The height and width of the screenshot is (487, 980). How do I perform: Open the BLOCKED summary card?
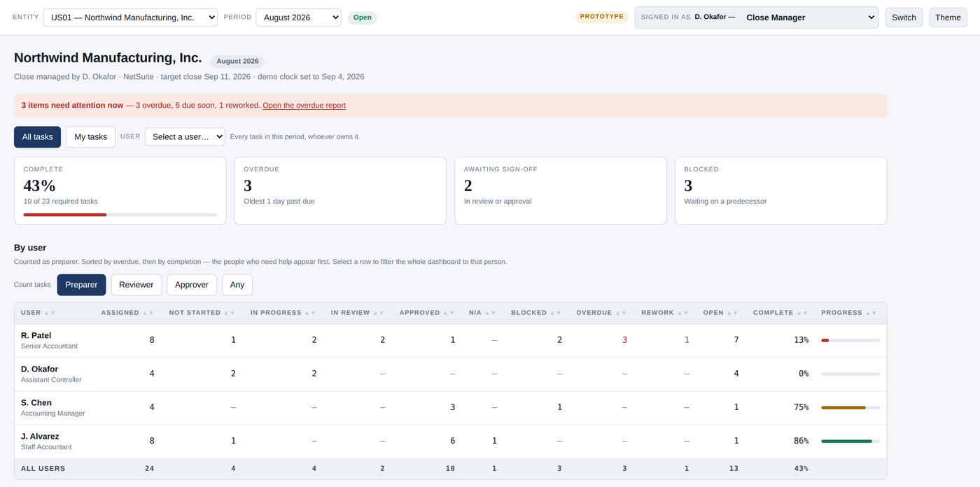(x=781, y=190)
